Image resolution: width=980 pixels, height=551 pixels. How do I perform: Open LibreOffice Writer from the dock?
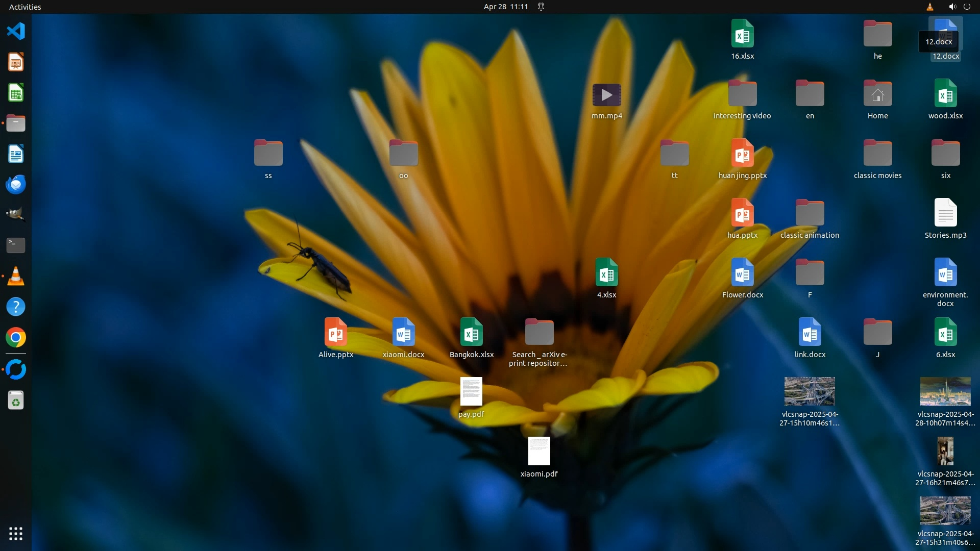(x=16, y=154)
